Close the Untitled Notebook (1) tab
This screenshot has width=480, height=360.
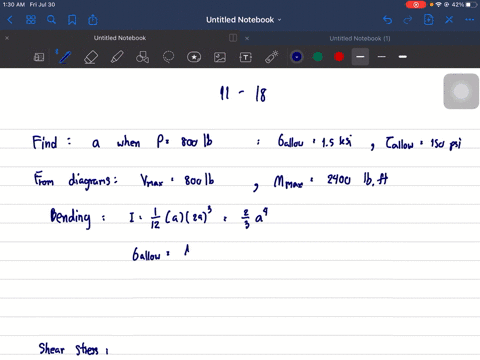point(247,38)
